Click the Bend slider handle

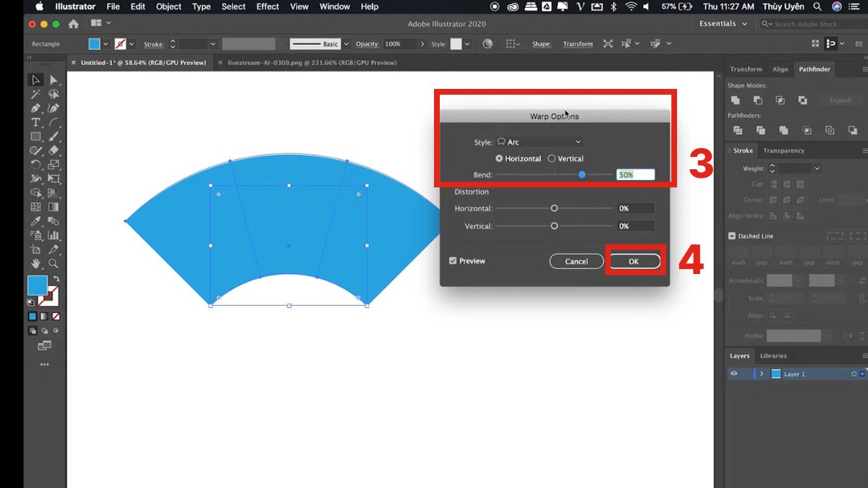coord(582,175)
